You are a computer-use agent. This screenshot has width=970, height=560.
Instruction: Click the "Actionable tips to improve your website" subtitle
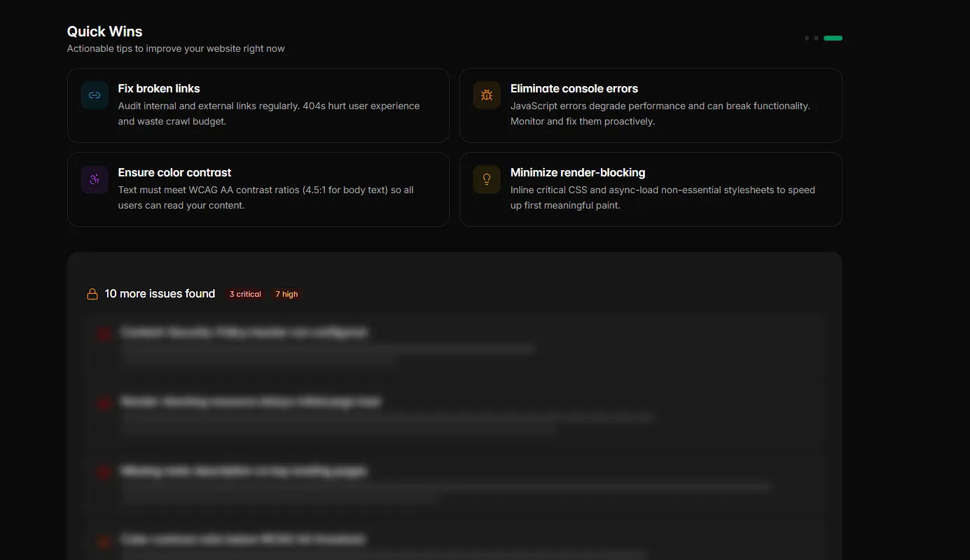pos(176,49)
